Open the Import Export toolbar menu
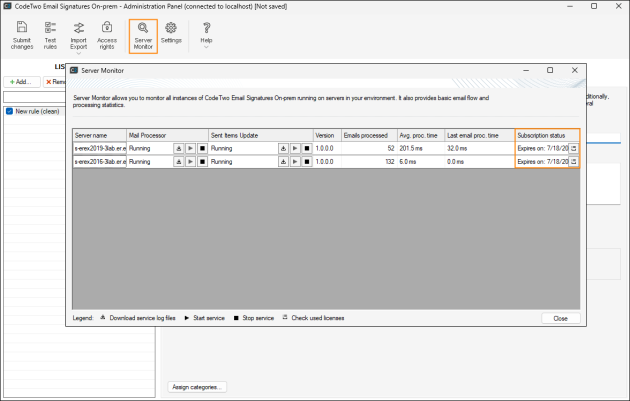Image resolution: width=630 pixels, height=401 pixels. [x=78, y=37]
